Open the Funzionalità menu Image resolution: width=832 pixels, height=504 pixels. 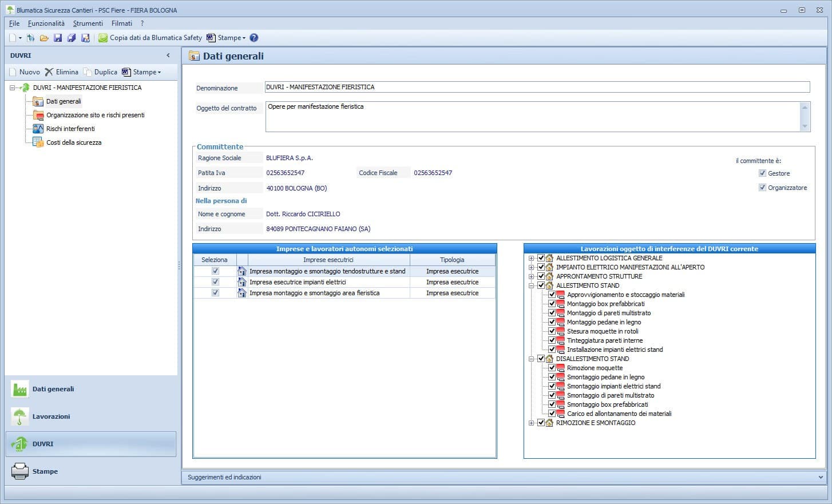coord(46,23)
